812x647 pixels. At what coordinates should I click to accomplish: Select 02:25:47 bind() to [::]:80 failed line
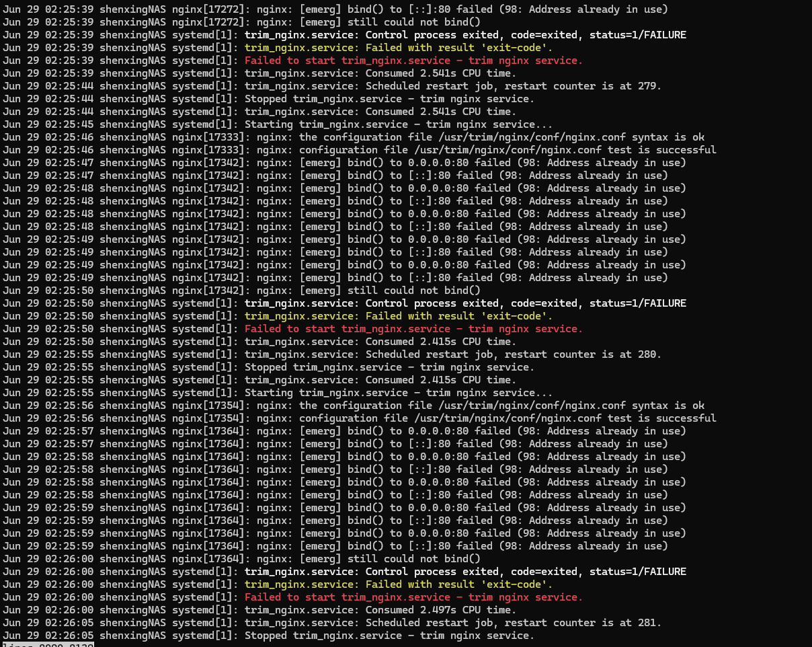click(x=335, y=176)
